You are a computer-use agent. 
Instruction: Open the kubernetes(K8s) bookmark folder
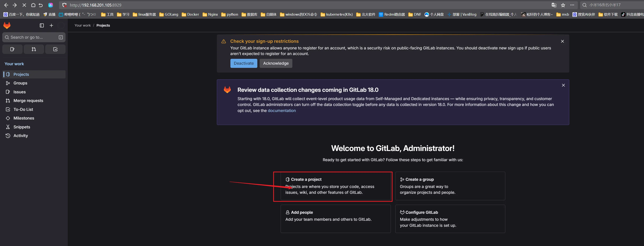coord(337,15)
